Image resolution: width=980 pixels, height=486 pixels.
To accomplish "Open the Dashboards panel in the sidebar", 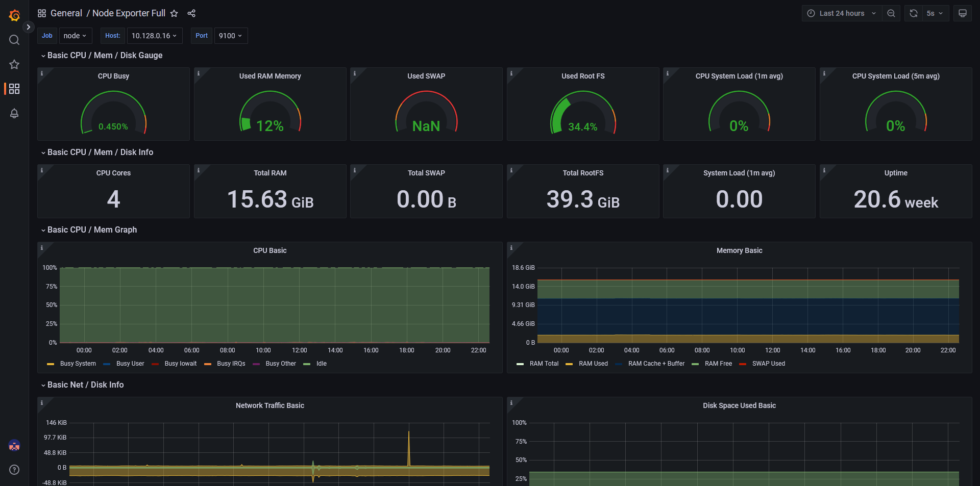I will tap(14, 89).
